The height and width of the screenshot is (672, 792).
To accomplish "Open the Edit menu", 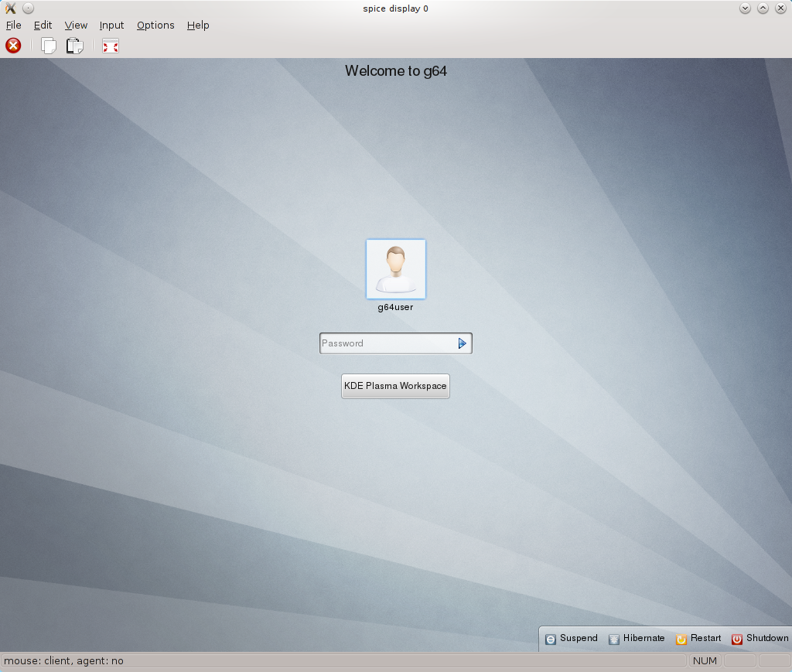I will click(43, 25).
